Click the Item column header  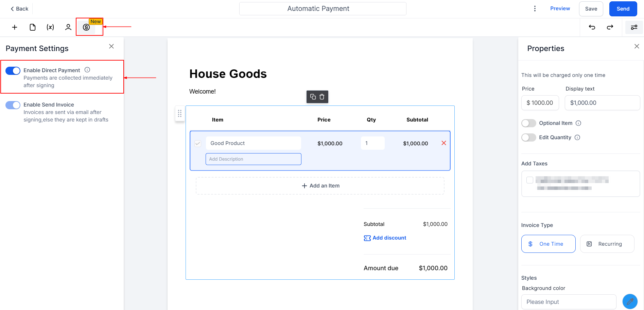click(x=217, y=120)
